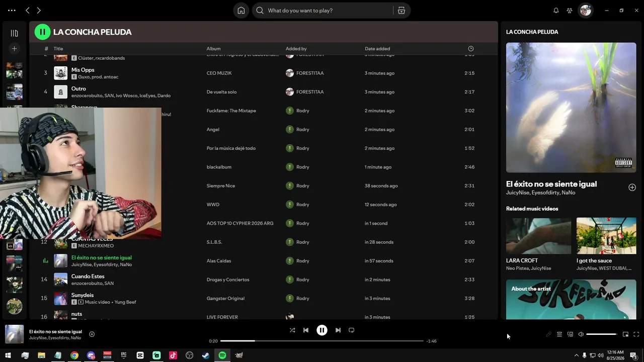Sort tracks by Album column
This screenshot has width=644, height=362.
214,49
